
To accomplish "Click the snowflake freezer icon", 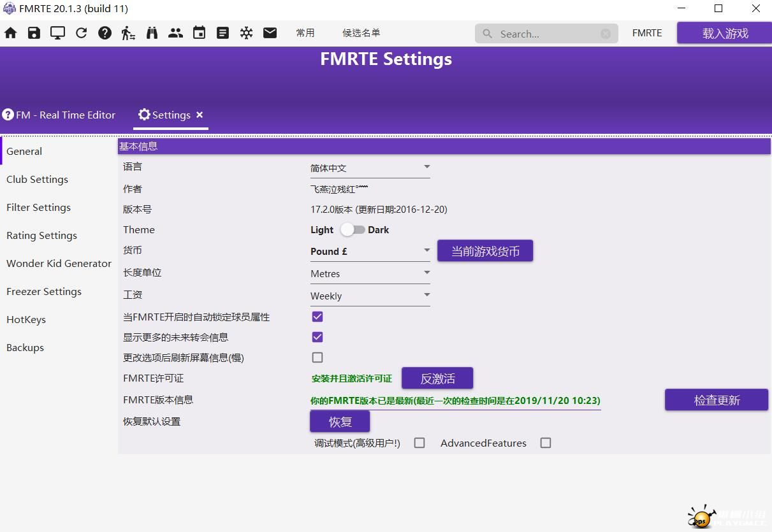I will [x=246, y=33].
